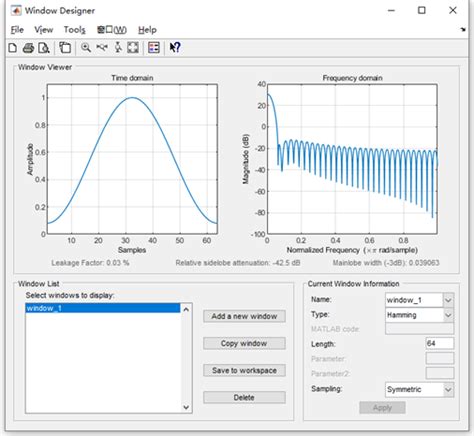Select window_1 in the Window List
Screen dimensions: 474x436
103,308
